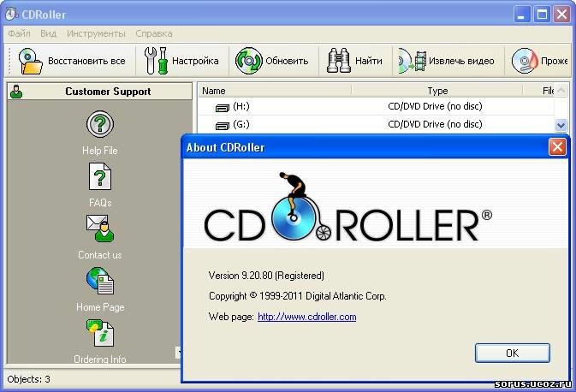Screen dimensions: 576x392
Task: Open the Вид menu
Action: coord(49,33)
